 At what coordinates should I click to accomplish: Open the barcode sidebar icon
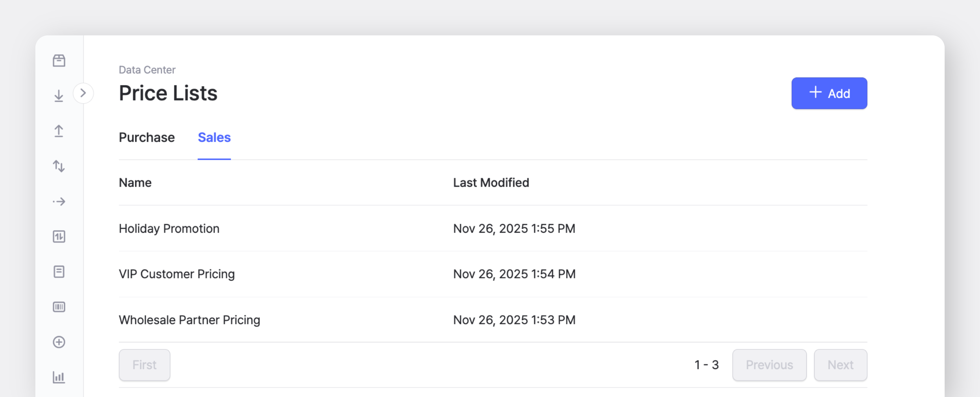point(59,307)
